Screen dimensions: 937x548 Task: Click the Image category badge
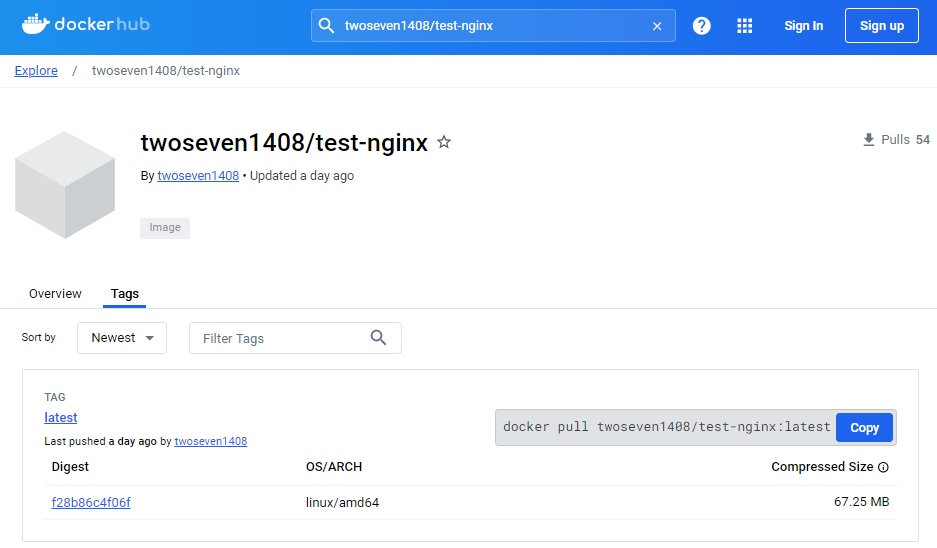coord(165,228)
